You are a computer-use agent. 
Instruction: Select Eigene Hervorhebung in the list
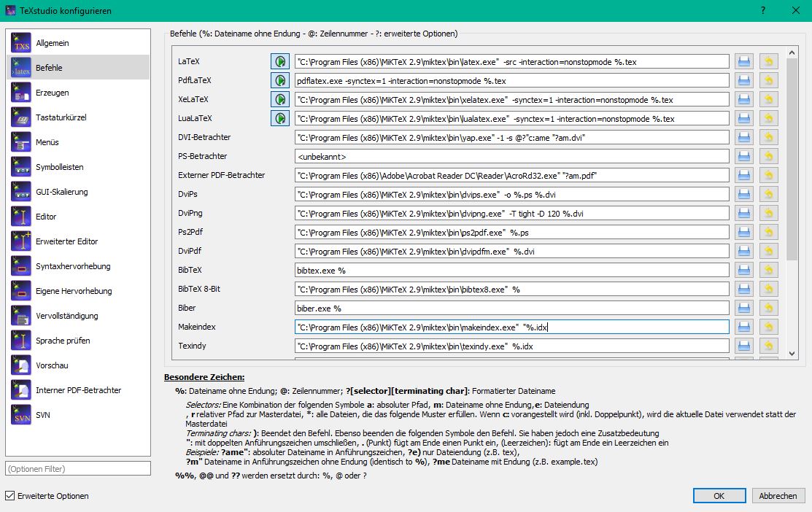click(78, 292)
